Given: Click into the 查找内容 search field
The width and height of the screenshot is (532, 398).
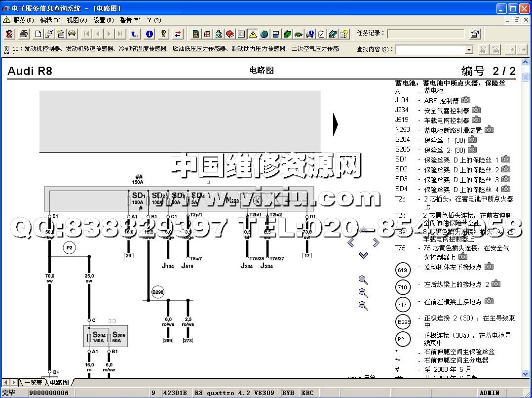Looking at the screenshot, I should tap(430, 50).
